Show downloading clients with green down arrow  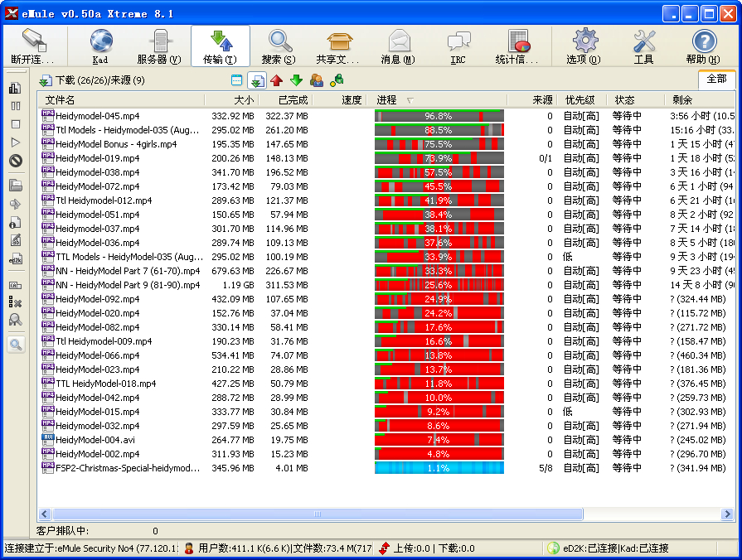tap(297, 80)
